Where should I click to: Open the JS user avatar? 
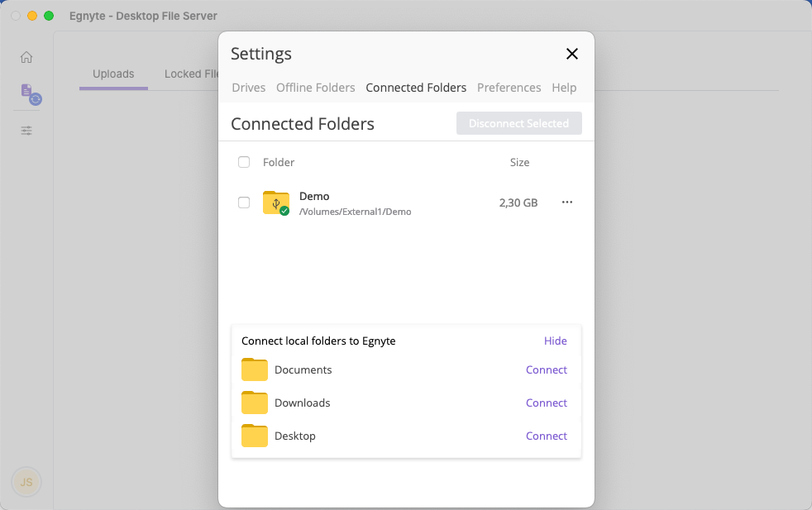26,482
